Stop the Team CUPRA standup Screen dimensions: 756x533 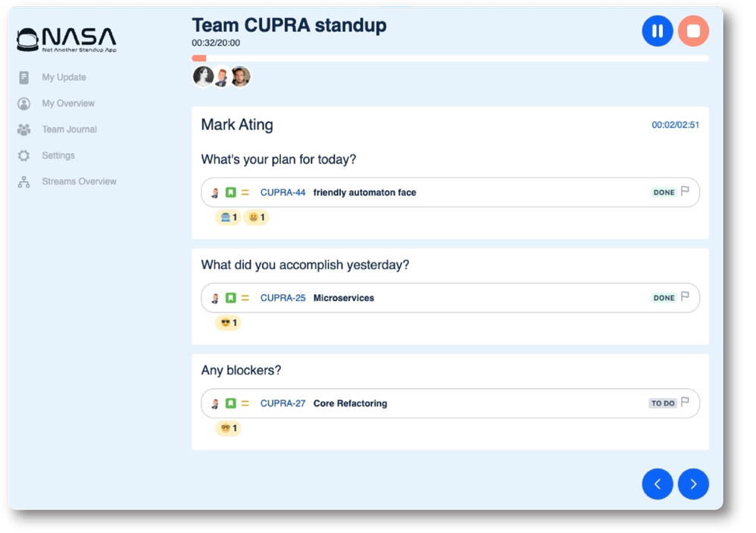(693, 31)
